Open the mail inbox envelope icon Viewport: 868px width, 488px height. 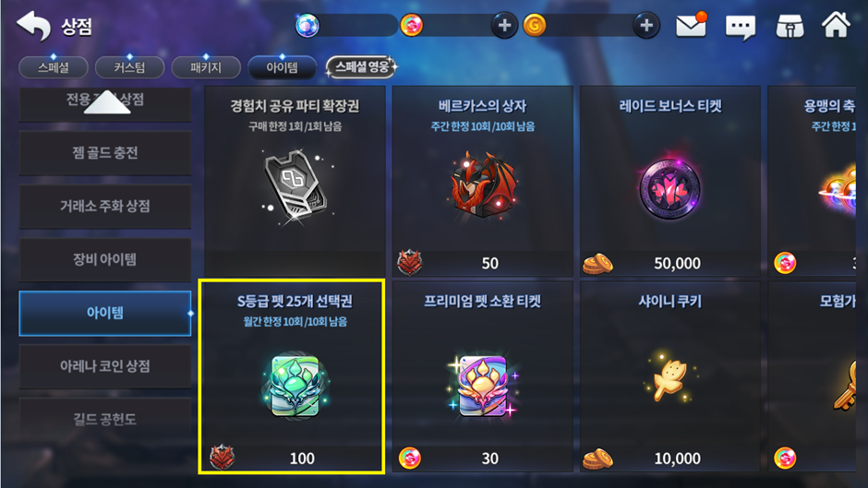click(x=692, y=25)
